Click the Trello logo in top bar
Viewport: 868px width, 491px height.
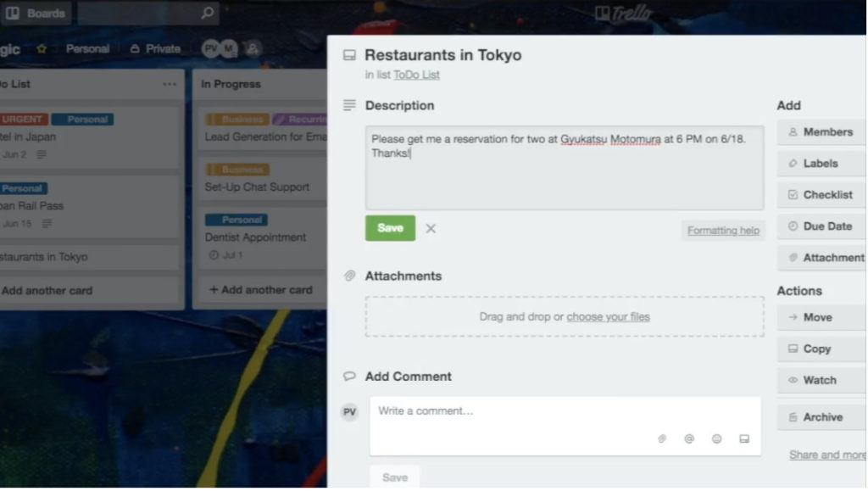pos(623,14)
